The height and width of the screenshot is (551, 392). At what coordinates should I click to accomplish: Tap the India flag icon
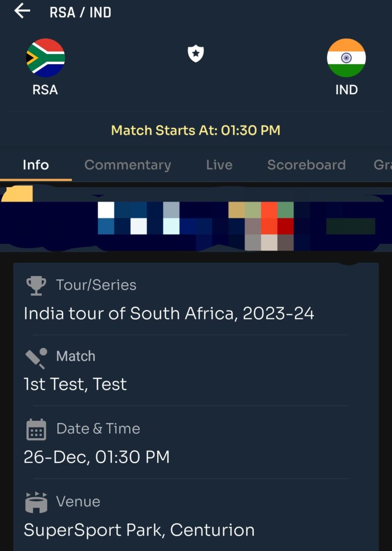[346, 58]
